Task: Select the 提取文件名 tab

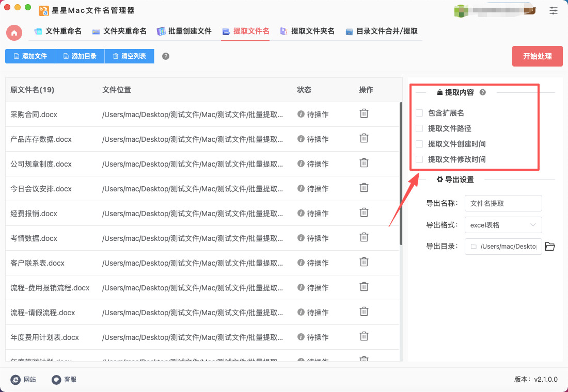Action: [246, 31]
